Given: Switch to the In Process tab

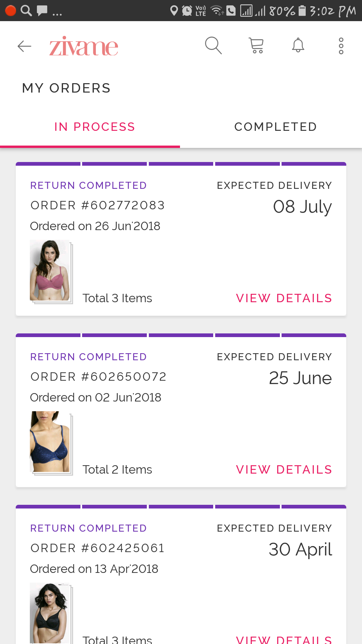Looking at the screenshot, I should (95, 127).
